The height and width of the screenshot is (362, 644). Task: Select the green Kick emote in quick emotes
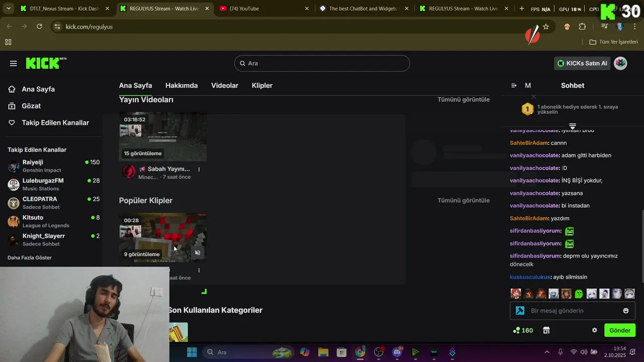coord(579,294)
